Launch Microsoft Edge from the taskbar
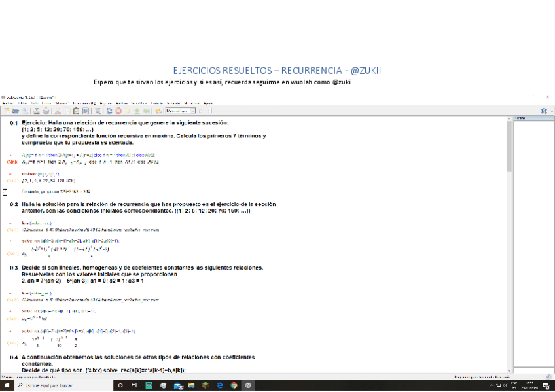Image resolution: width=555 pixels, height=392 pixels. pos(220,385)
